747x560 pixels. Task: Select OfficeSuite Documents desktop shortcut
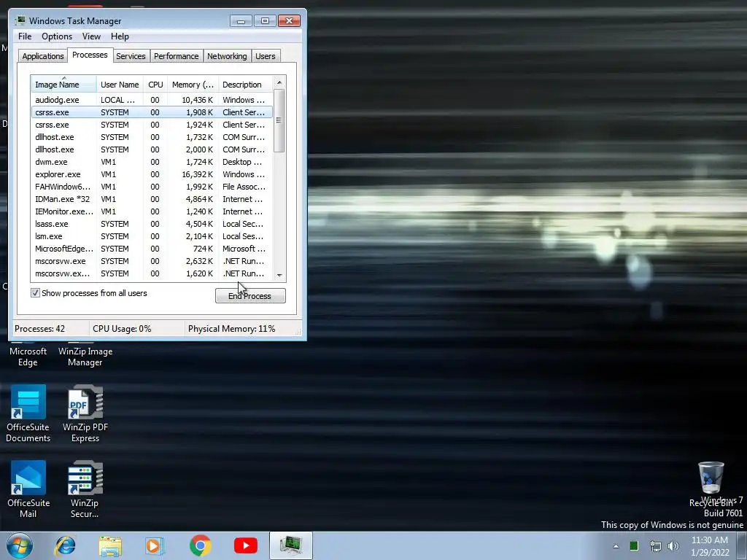coord(28,413)
